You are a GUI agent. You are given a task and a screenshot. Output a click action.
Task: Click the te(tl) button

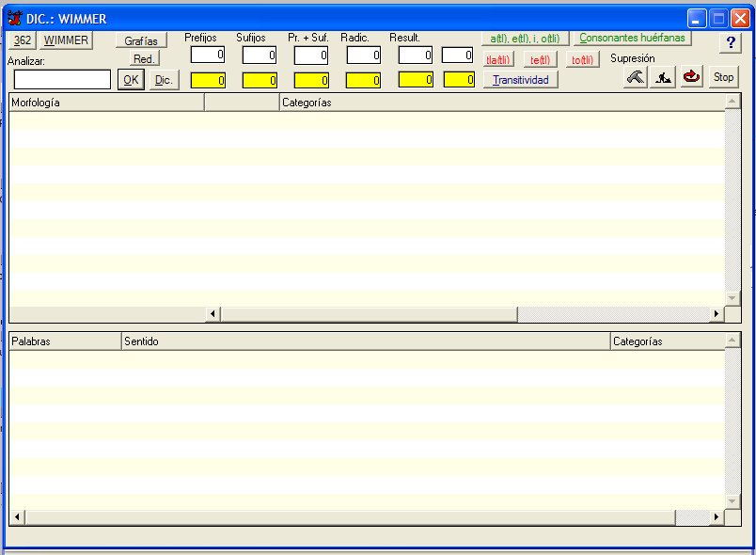540,60
